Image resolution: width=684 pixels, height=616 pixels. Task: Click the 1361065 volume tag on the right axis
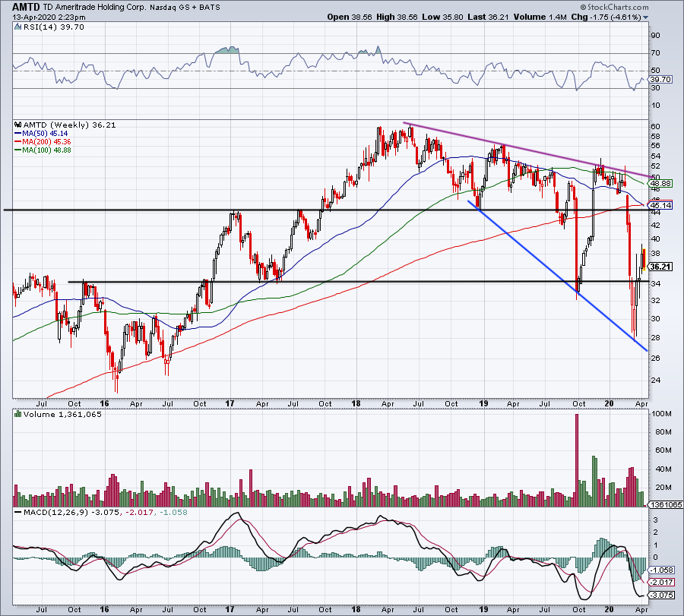[x=665, y=504]
